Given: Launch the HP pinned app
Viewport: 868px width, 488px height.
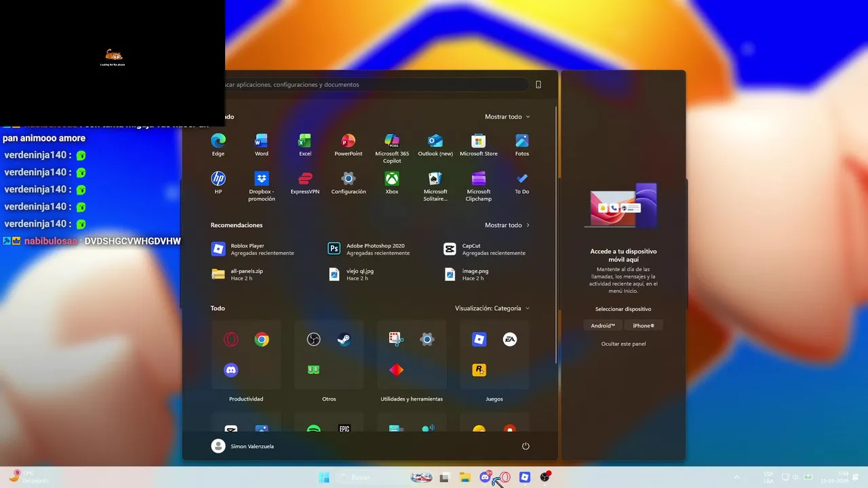Looking at the screenshot, I should [218, 183].
